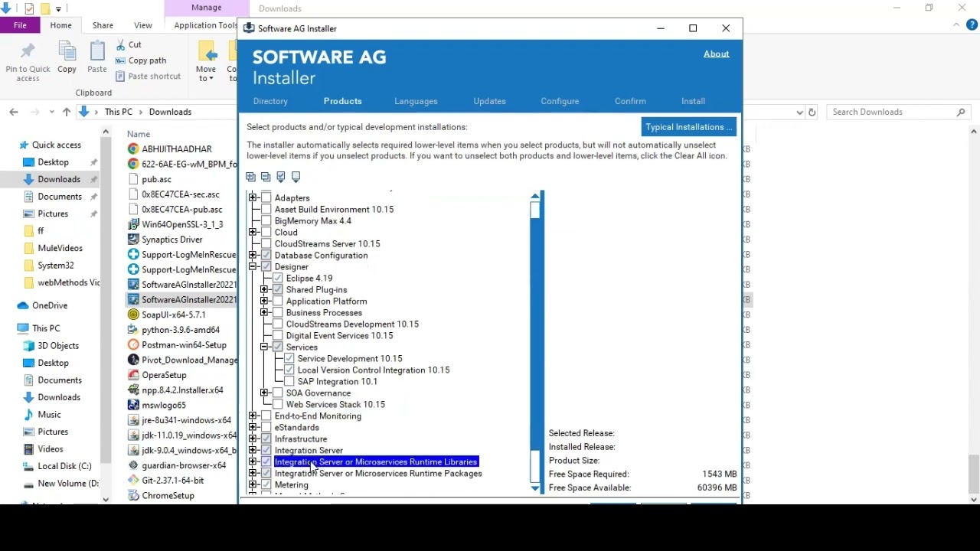This screenshot has height=551, width=980.
Task: Expand the Infrastructure tree node
Action: [x=253, y=439]
